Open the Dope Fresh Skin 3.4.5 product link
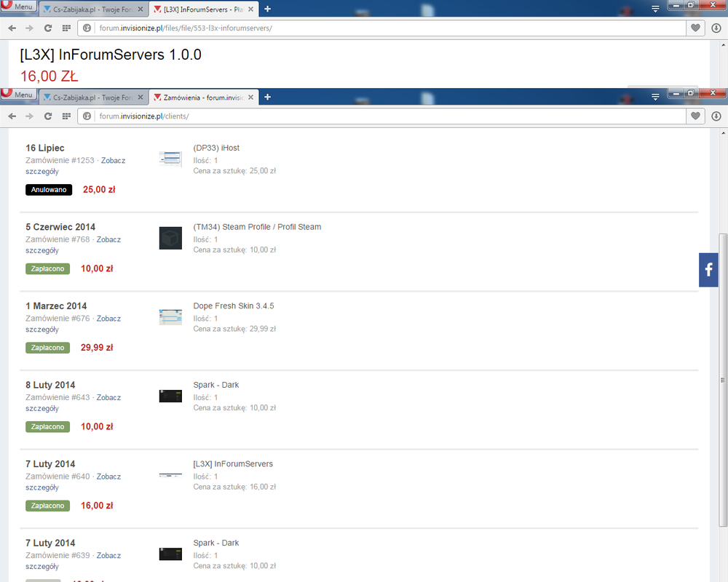728x582 pixels. [233, 306]
